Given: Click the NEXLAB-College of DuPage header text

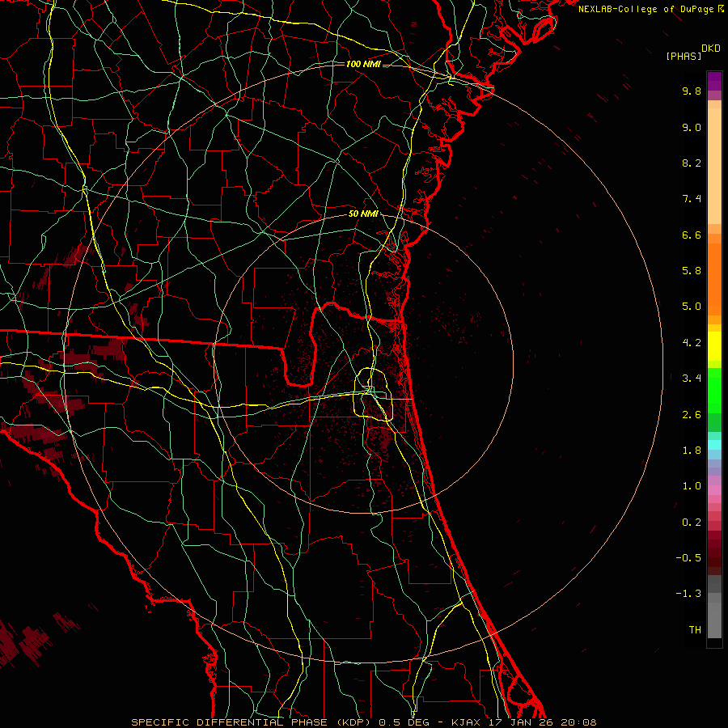Looking at the screenshot, I should [646, 9].
